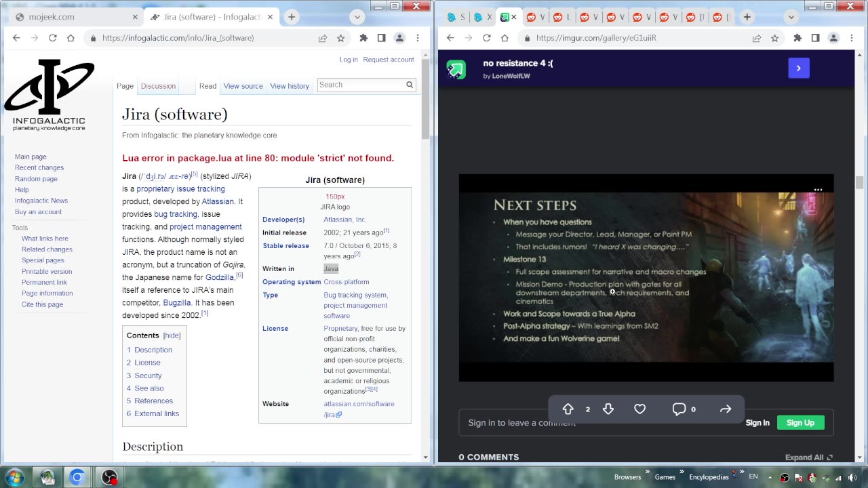Open the Godzilla link
The height and width of the screenshot is (488, 868).
point(220,277)
